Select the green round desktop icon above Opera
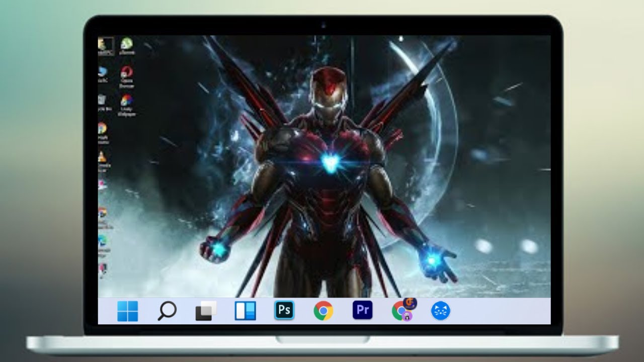 click(127, 46)
